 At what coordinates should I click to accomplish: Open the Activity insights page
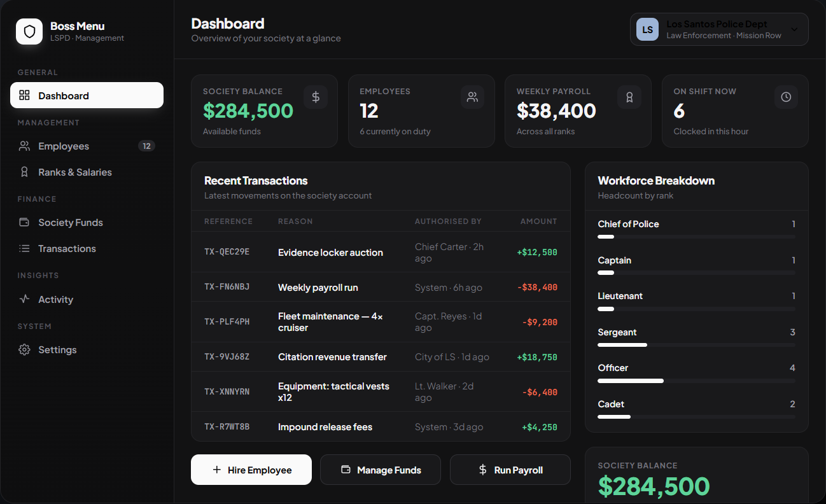(x=87, y=299)
